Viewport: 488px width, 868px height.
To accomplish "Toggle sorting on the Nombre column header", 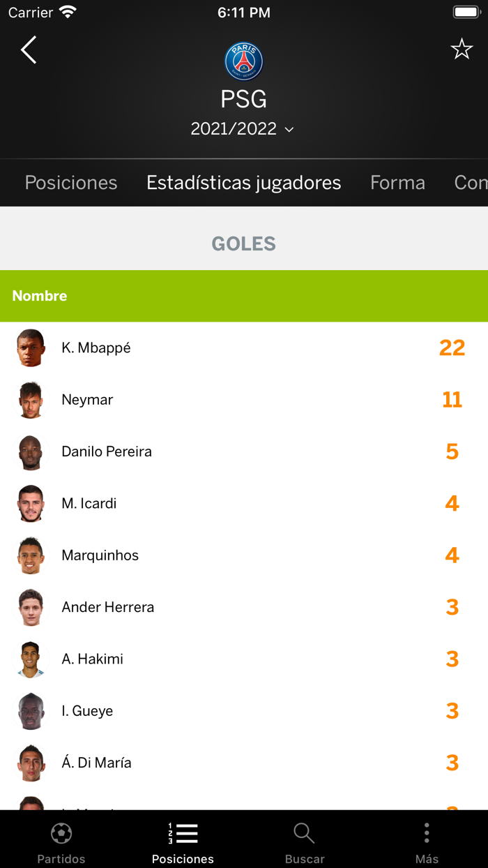I will (40, 296).
